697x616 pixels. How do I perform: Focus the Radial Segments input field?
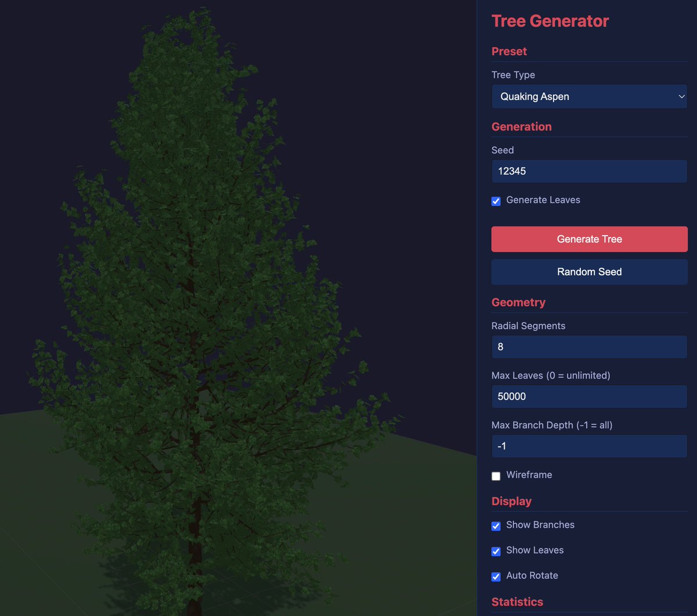click(x=590, y=347)
